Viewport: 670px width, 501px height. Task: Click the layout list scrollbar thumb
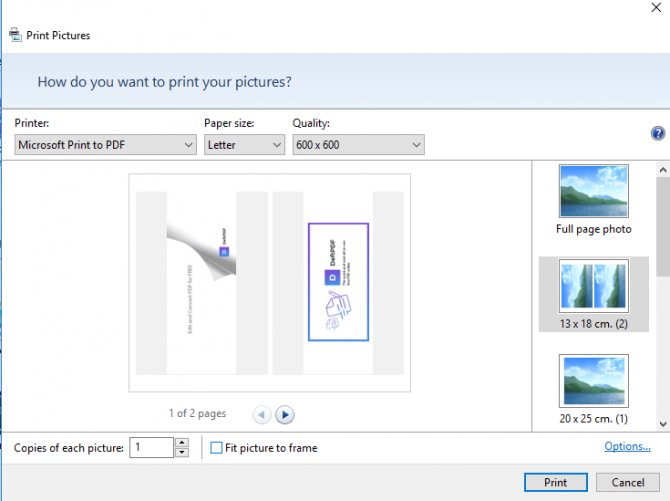(663, 227)
